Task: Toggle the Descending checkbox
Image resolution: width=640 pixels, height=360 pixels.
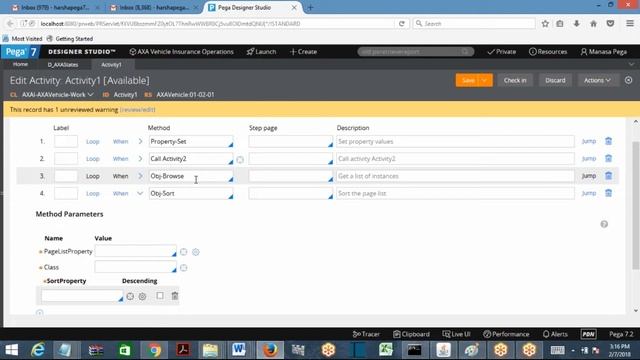Action: pos(160,296)
